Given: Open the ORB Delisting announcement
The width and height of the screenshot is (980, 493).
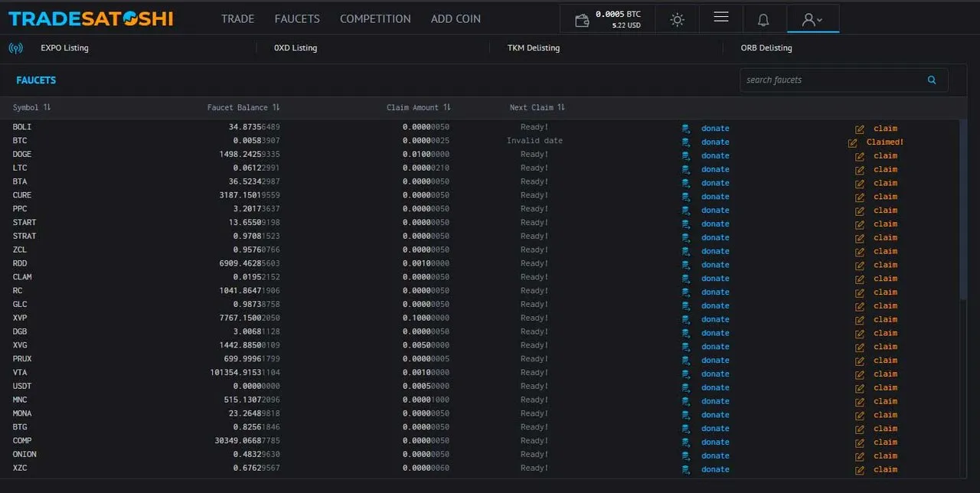Looking at the screenshot, I should 766,48.
